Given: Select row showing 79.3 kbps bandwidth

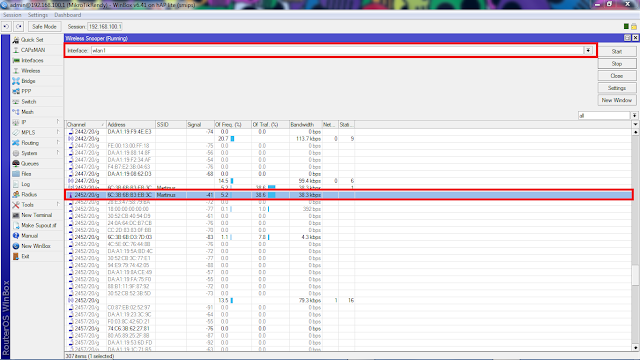Looking at the screenshot, I should click(349, 300).
